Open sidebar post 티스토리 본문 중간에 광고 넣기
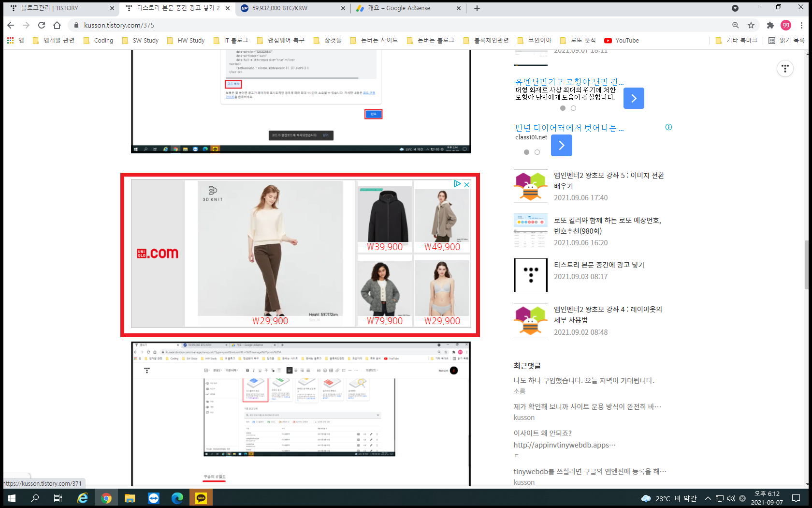This screenshot has width=812, height=508. click(x=599, y=265)
